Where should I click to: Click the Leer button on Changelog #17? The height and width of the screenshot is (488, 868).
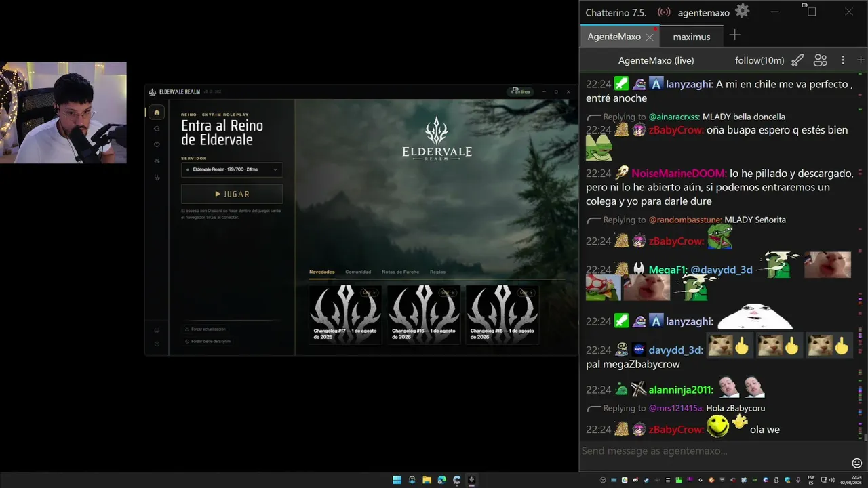370,293
